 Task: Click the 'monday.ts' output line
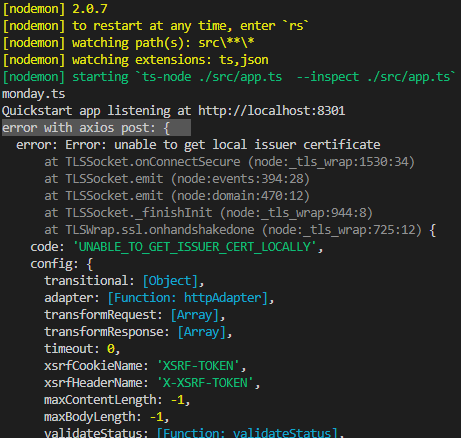[x=34, y=94]
